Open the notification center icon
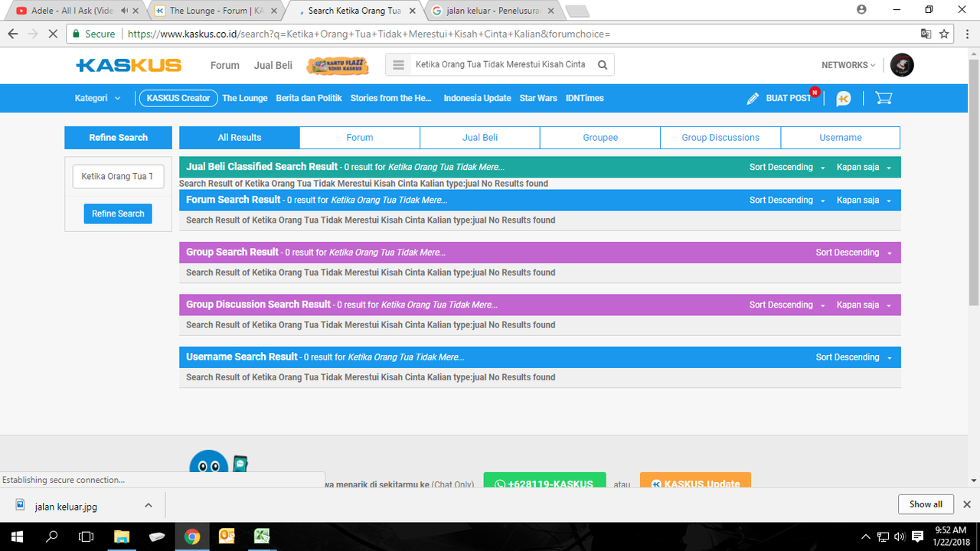Screen dimensions: 980x551 [x=917, y=536]
